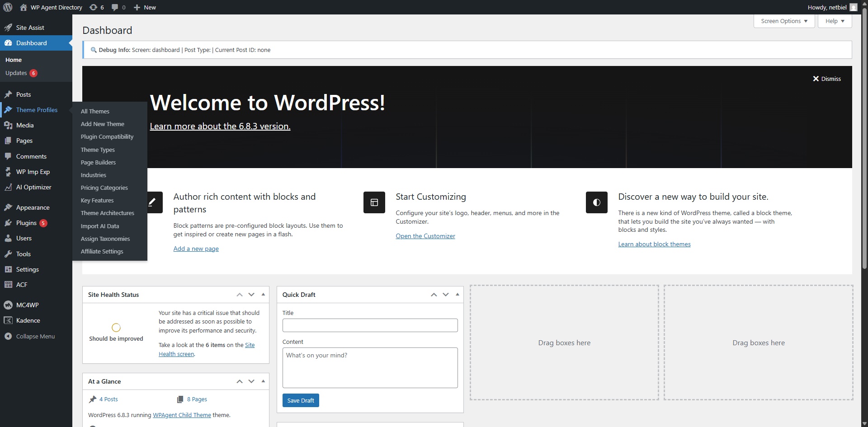Open the Help dropdown tab
868x427 pixels.
835,21
